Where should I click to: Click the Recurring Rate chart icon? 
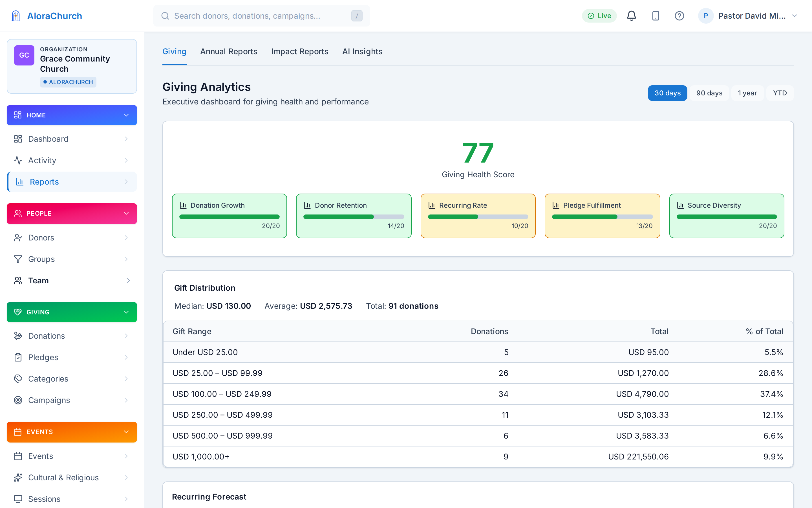point(431,205)
